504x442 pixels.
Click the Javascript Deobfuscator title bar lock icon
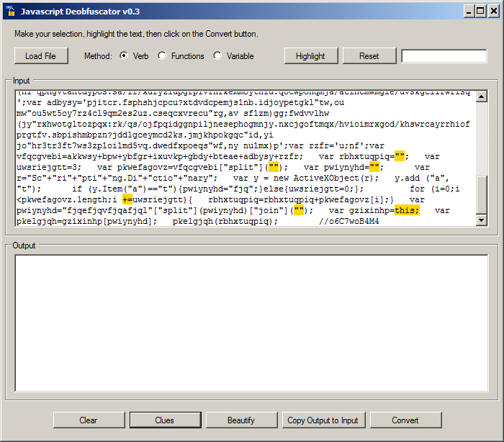[x=11, y=12]
